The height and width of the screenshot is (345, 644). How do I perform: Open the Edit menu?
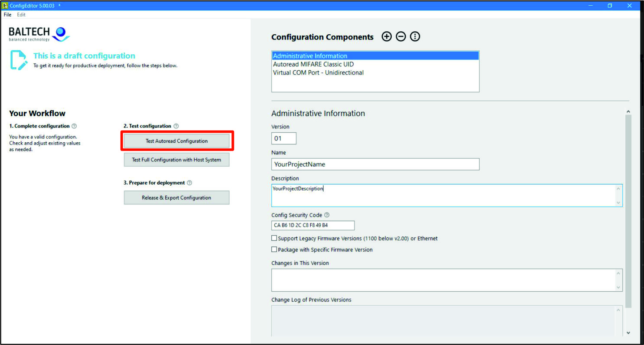click(x=21, y=14)
